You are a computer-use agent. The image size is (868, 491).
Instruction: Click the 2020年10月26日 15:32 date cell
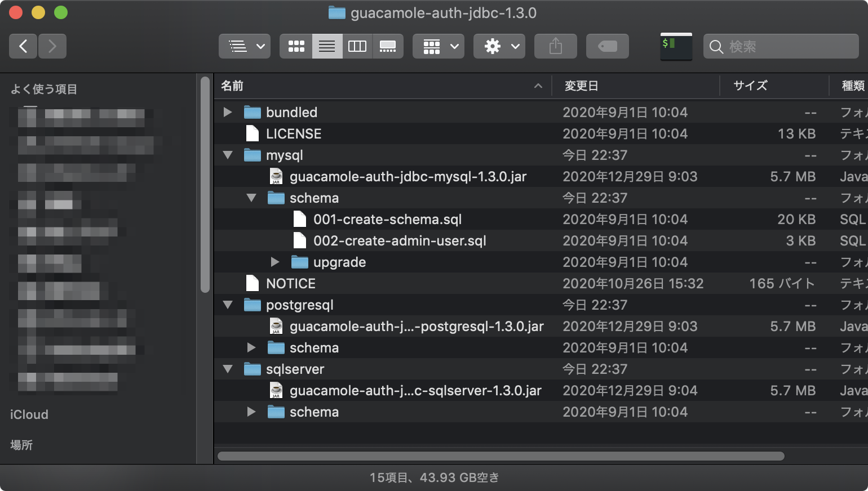[633, 283]
